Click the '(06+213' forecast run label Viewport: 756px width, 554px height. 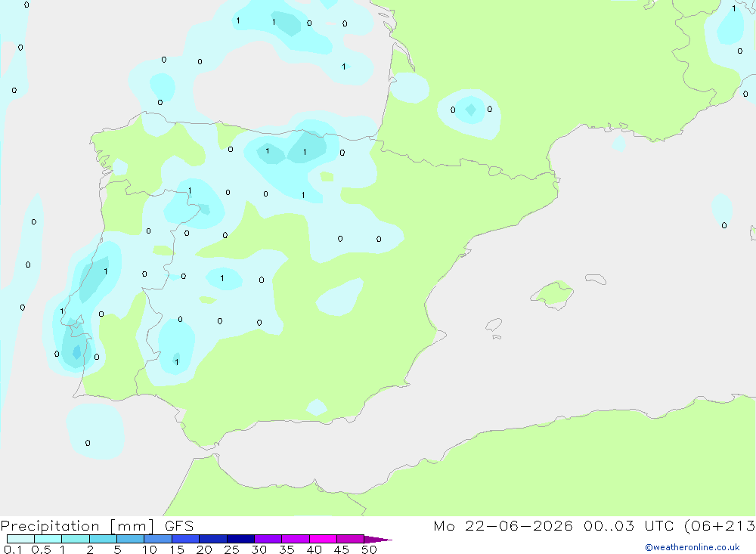click(x=720, y=526)
